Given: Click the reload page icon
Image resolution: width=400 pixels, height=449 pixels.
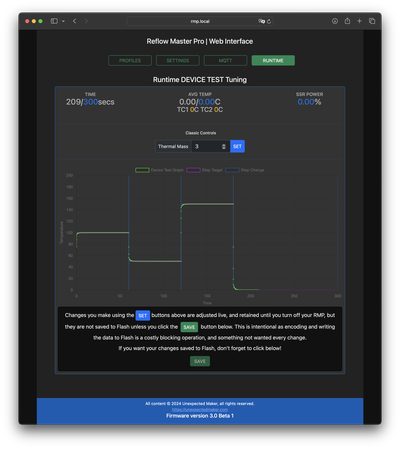Looking at the screenshot, I should 269,21.
